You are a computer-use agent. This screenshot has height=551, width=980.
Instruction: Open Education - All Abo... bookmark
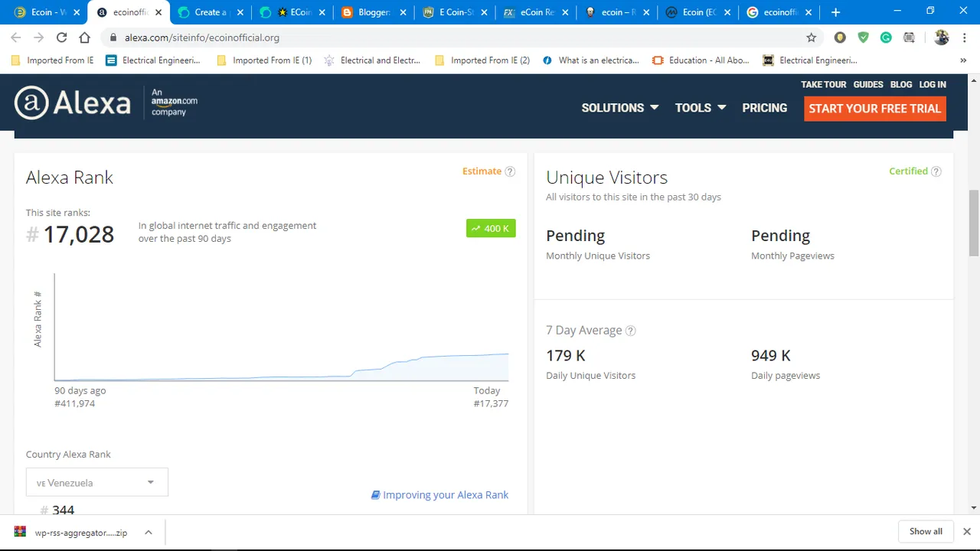[701, 60]
